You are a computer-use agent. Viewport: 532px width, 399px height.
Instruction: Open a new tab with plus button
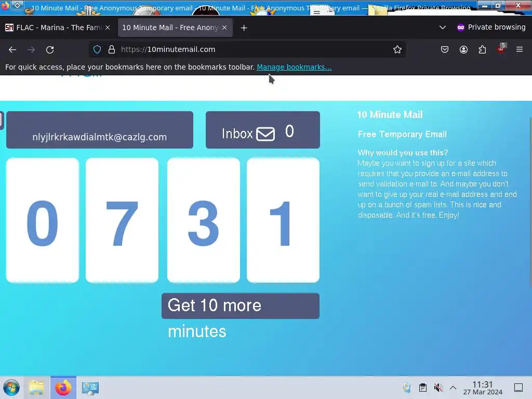pyautogui.click(x=244, y=28)
